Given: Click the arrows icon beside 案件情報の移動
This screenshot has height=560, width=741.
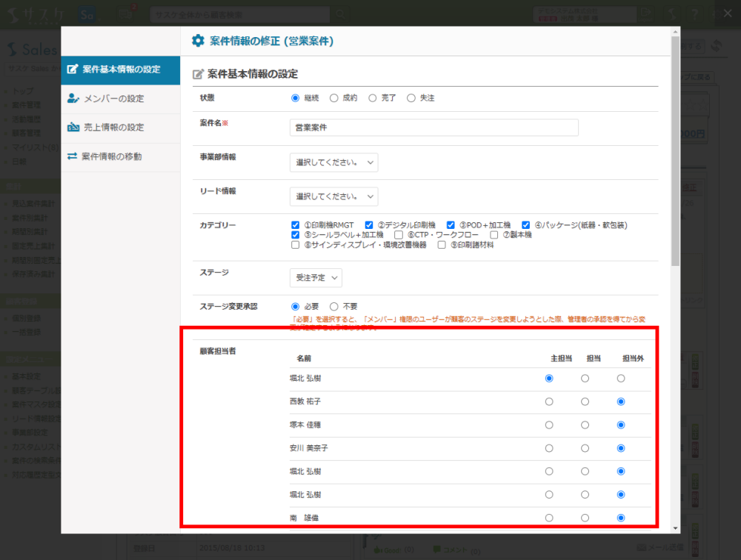Looking at the screenshot, I should [x=73, y=156].
